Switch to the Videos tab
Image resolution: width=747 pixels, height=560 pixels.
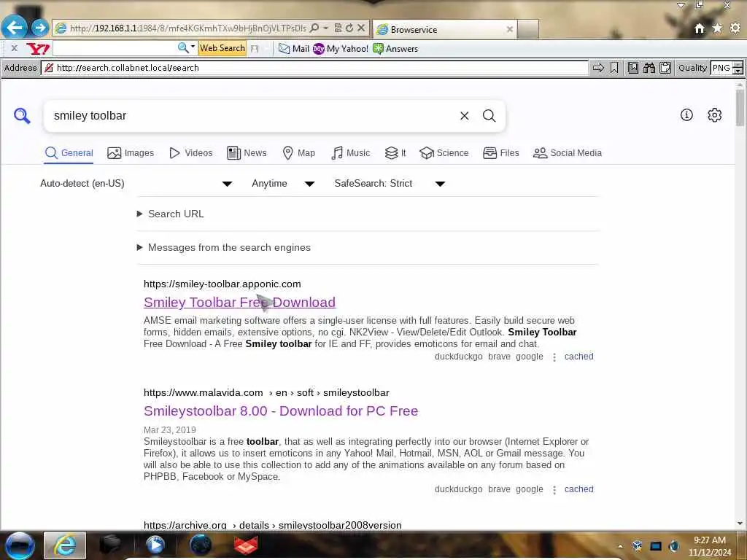[x=191, y=153]
